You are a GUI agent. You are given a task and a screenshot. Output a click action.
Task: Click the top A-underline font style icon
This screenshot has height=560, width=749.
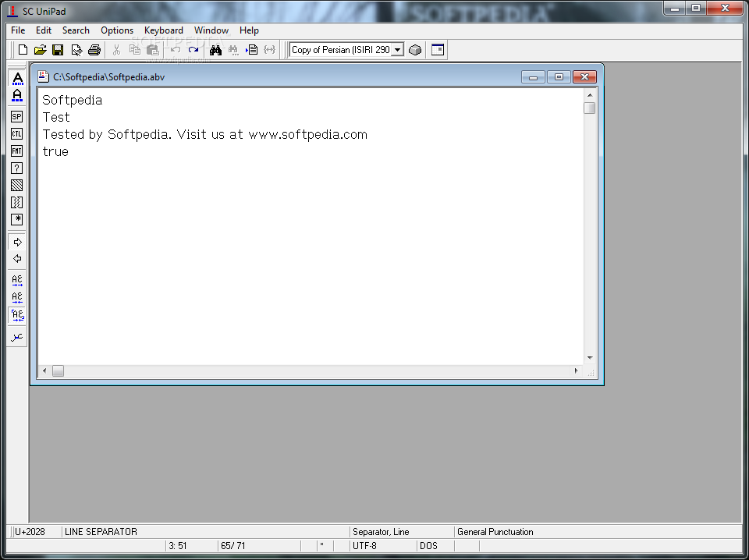pos(17,78)
